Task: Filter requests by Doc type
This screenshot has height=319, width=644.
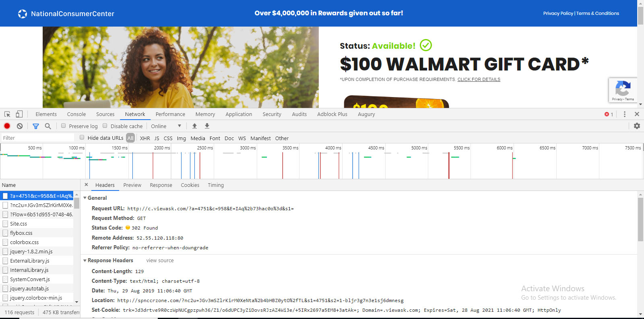Action: click(x=229, y=138)
